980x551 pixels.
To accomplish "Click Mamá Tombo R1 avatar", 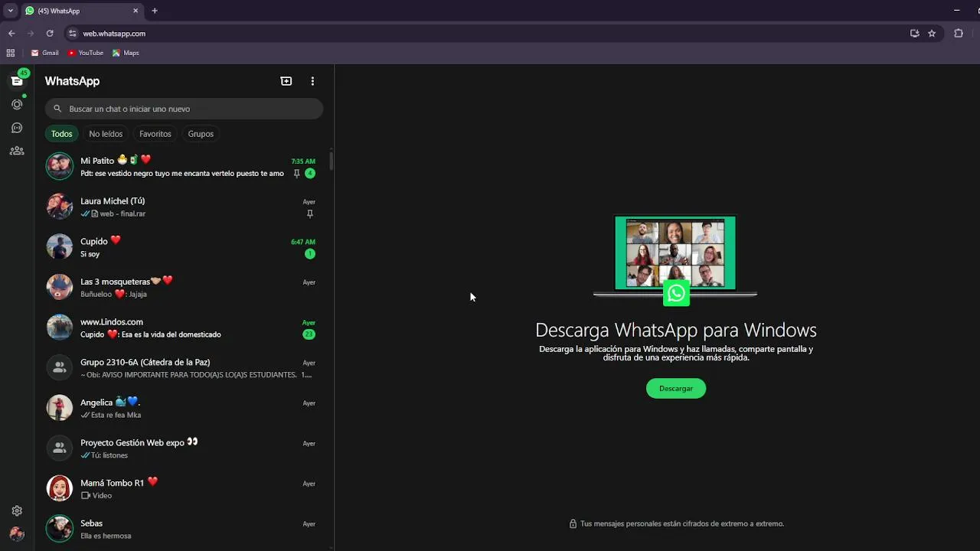I will pyautogui.click(x=60, y=488).
